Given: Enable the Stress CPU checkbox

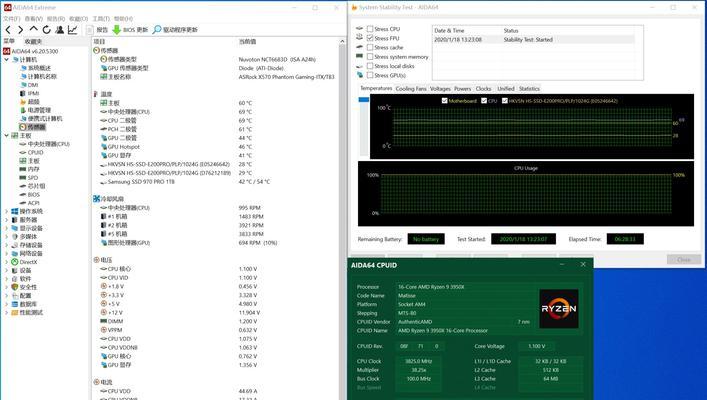Looking at the screenshot, I should (x=370, y=29).
